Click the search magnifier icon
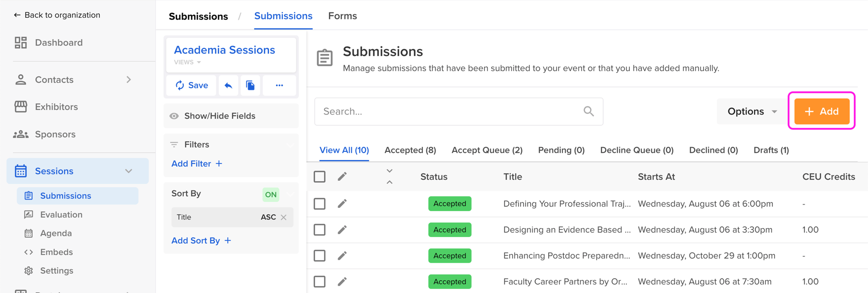 point(588,111)
